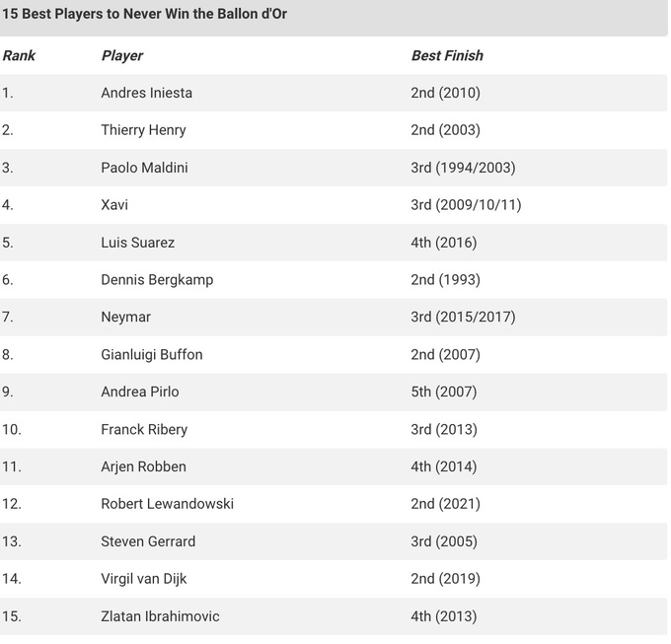Select Thierry Henry in the table
The width and height of the screenshot is (671, 644).
143,130
